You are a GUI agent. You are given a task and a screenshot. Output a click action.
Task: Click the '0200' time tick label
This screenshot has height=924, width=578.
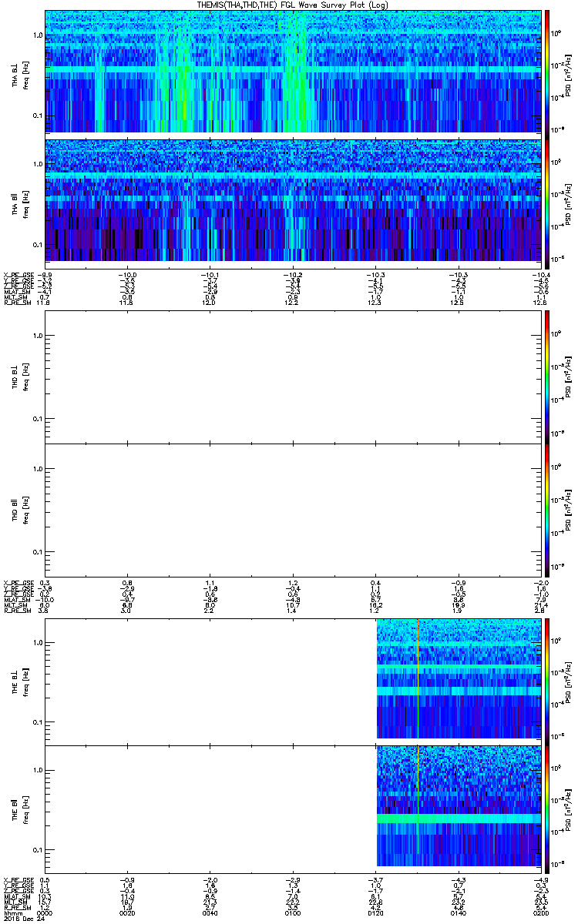pos(540,912)
